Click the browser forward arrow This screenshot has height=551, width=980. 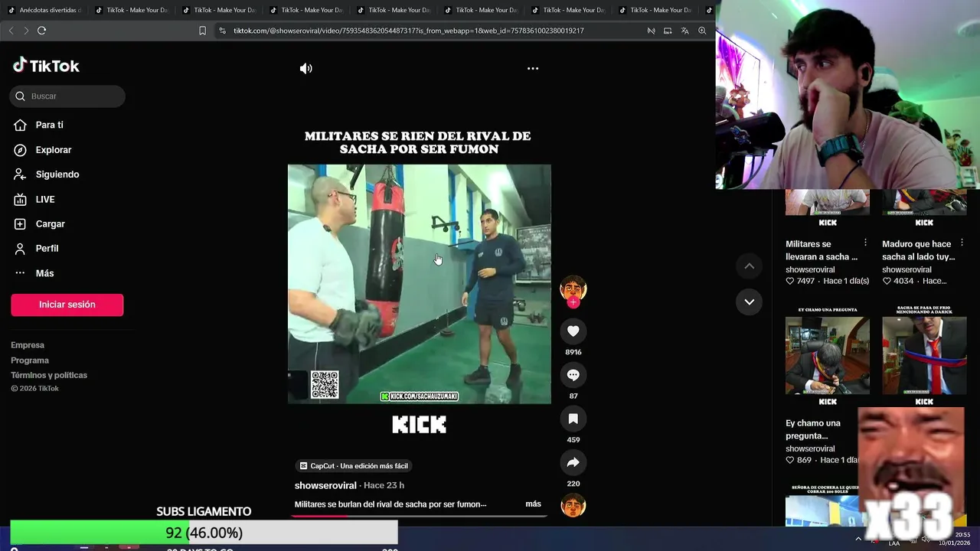coord(25,31)
